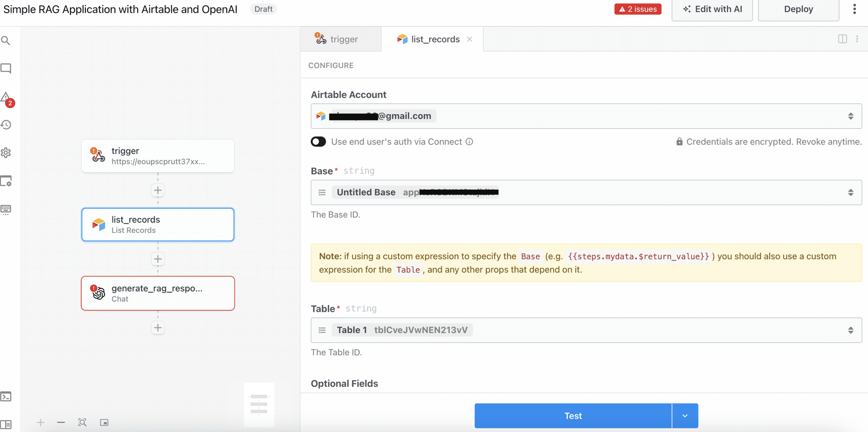Switch to the trigger tab

pyautogui.click(x=340, y=39)
